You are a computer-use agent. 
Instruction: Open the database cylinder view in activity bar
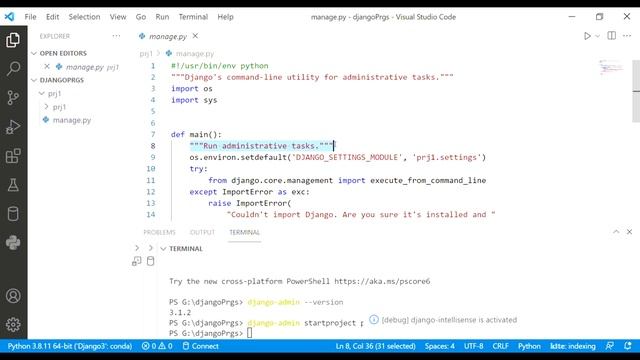[13, 214]
